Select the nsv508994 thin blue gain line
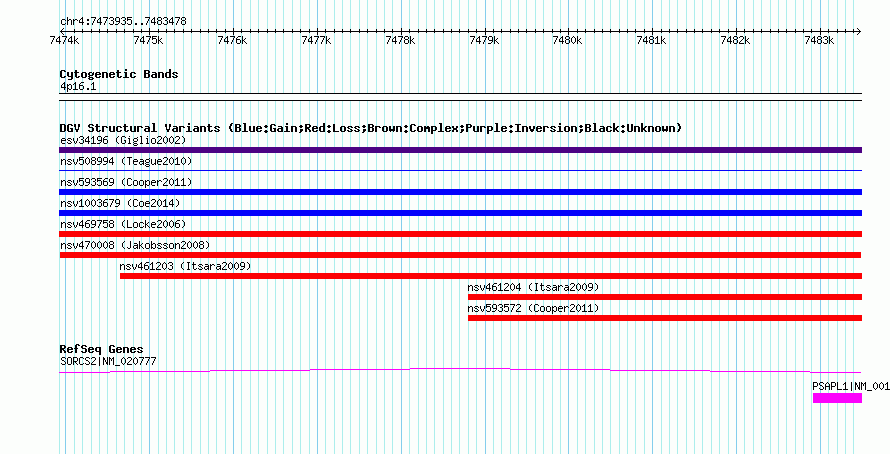This screenshot has height=454, width=890. click(460, 170)
